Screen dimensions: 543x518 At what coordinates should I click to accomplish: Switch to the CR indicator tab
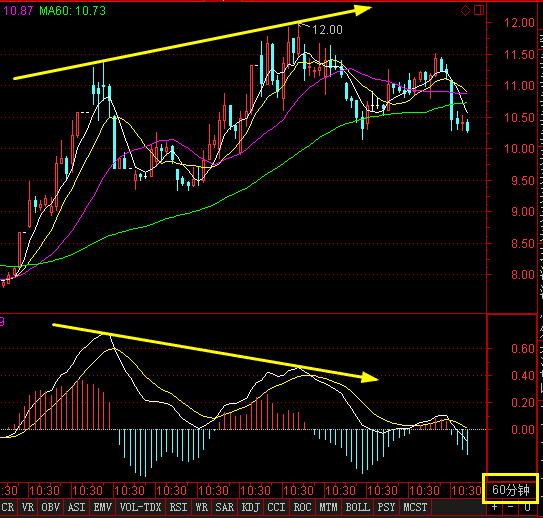click(8, 507)
